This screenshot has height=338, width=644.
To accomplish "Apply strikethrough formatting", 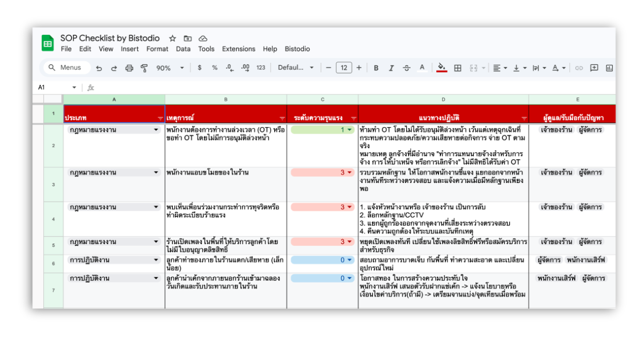I will point(406,68).
